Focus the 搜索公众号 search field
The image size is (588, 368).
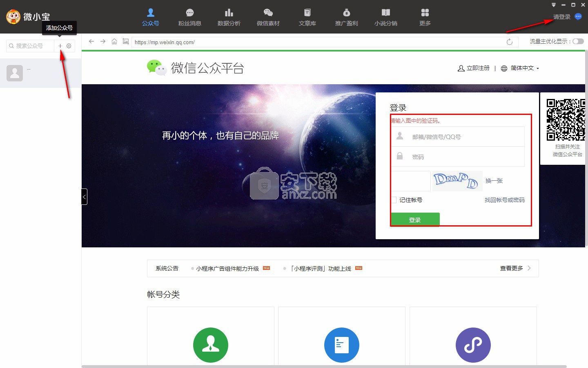click(30, 46)
